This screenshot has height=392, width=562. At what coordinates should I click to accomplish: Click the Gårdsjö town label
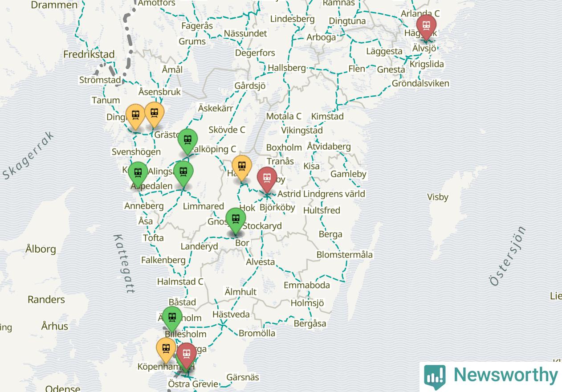(250, 86)
